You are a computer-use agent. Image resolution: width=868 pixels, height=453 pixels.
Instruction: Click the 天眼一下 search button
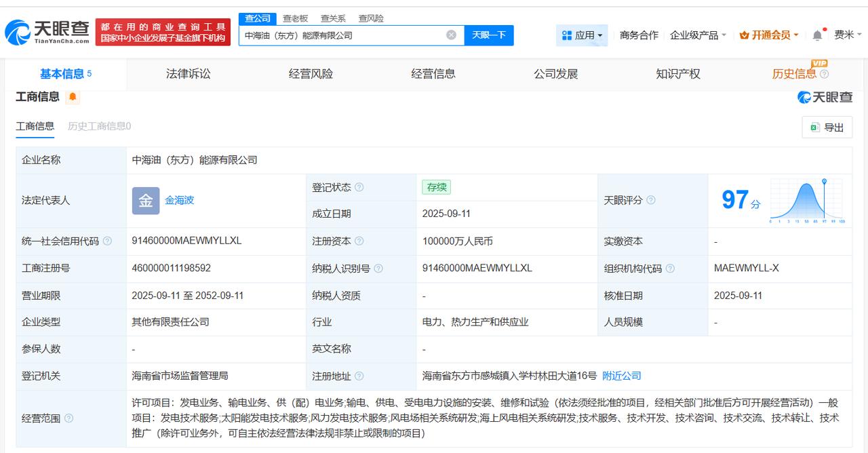(489, 35)
